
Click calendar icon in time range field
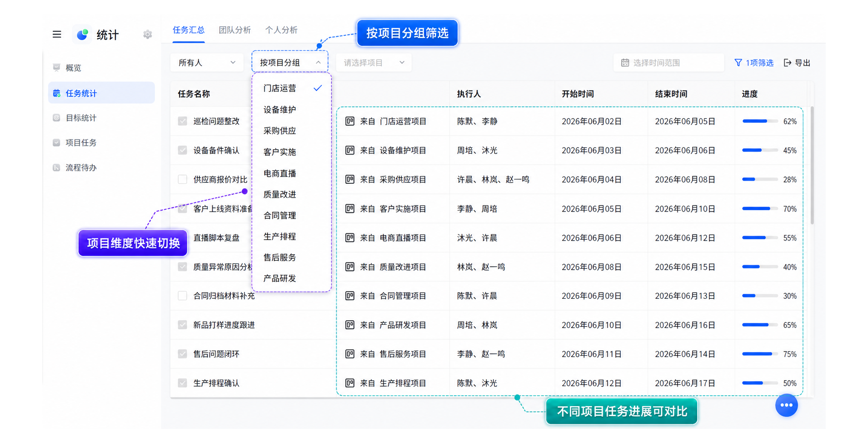(625, 63)
